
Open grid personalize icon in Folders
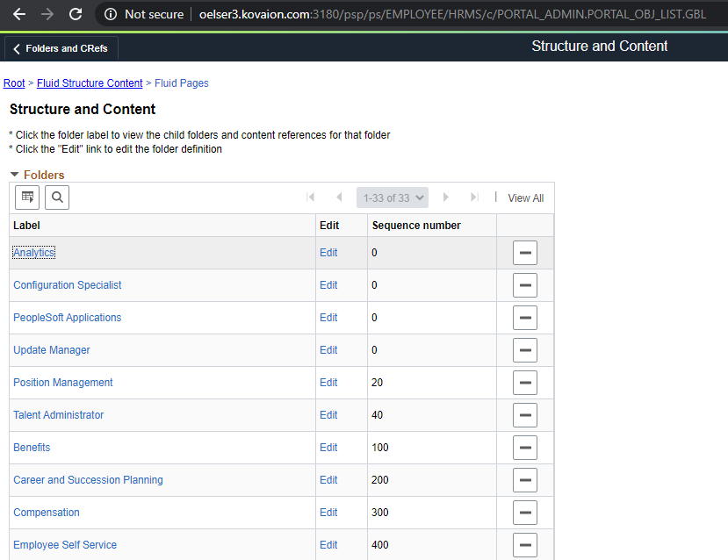(27, 197)
